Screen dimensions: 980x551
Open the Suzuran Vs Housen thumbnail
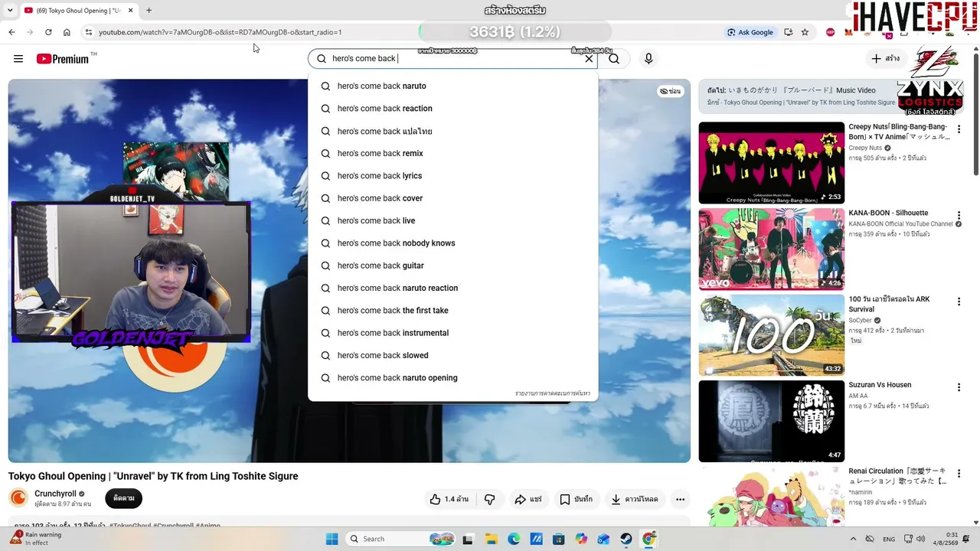click(x=771, y=421)
